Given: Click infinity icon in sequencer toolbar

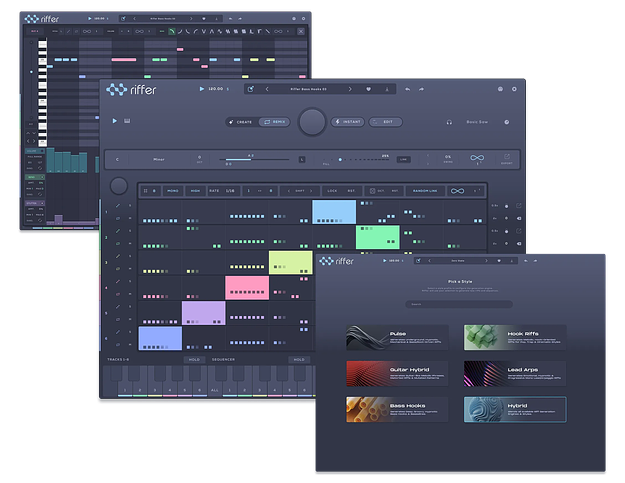Looking at the screenshot, I should tap(457, 191).
